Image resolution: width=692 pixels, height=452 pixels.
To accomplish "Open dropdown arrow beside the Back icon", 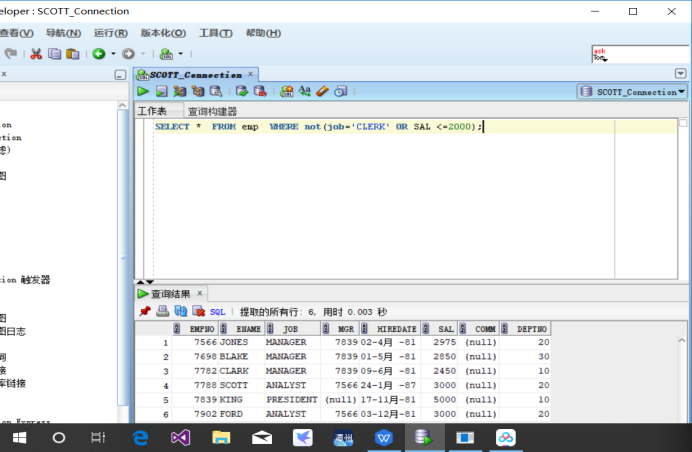I will point(113,54).
